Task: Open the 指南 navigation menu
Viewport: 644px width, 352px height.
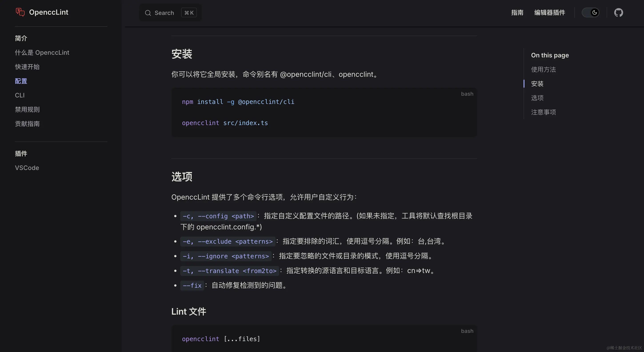Action: [517, 12]
